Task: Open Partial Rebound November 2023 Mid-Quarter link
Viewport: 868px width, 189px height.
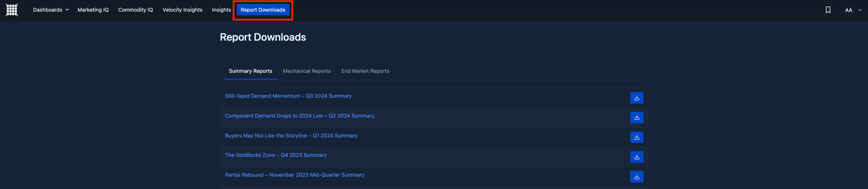Action: [x=295, y=175]
